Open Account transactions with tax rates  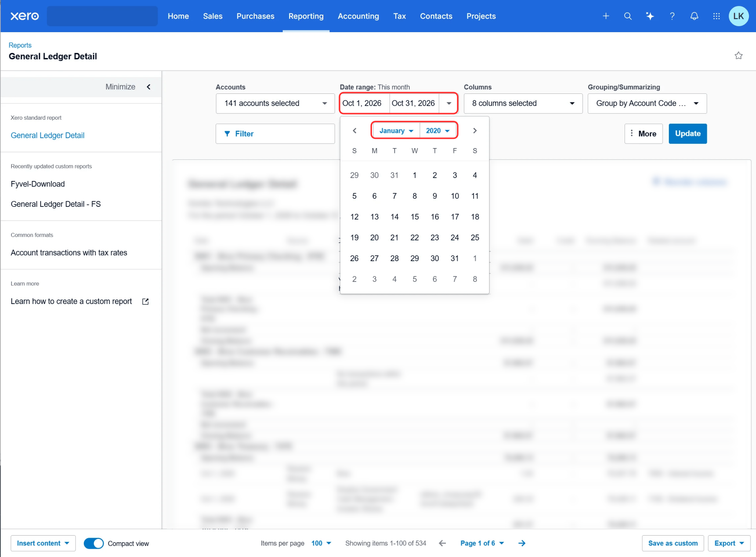69,253
